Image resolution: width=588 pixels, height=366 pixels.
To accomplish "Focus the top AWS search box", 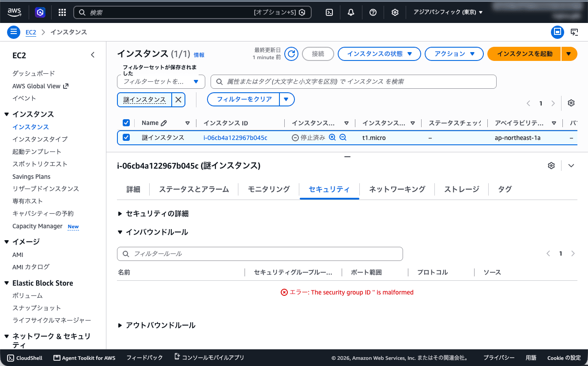I will (x=192, y=12).
